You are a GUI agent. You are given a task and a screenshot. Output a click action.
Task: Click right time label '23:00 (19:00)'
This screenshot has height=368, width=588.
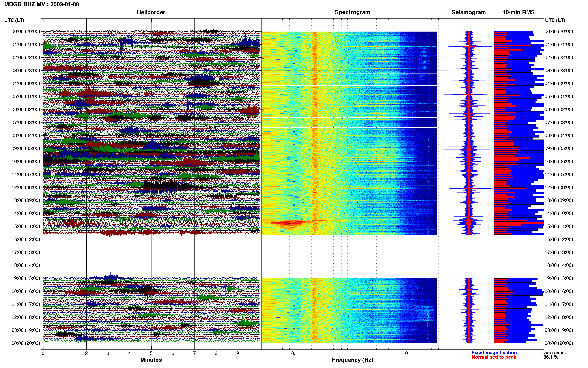pos(559,330)
